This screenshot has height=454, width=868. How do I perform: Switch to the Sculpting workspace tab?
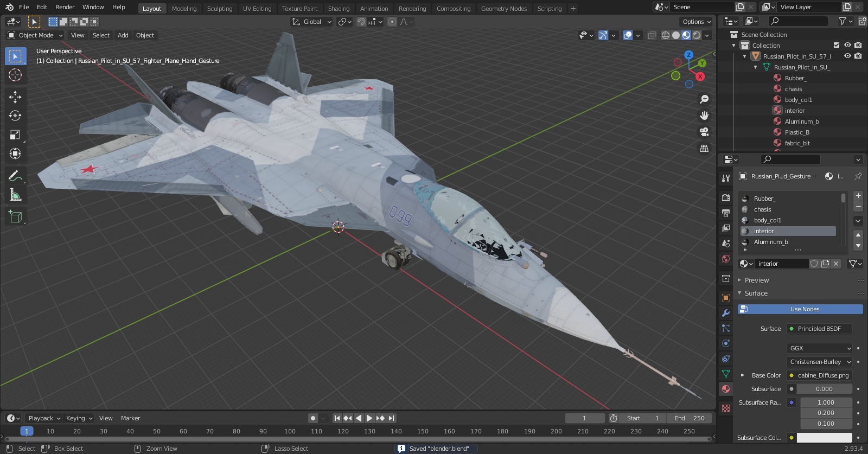219,9
